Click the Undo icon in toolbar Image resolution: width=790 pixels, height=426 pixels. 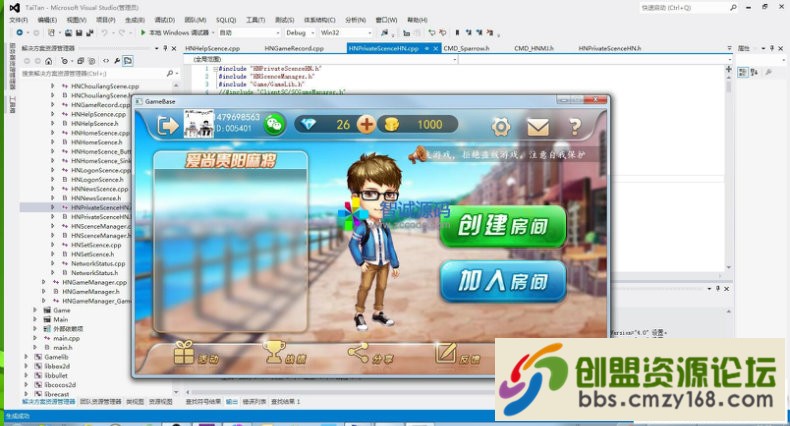(104, 32)
